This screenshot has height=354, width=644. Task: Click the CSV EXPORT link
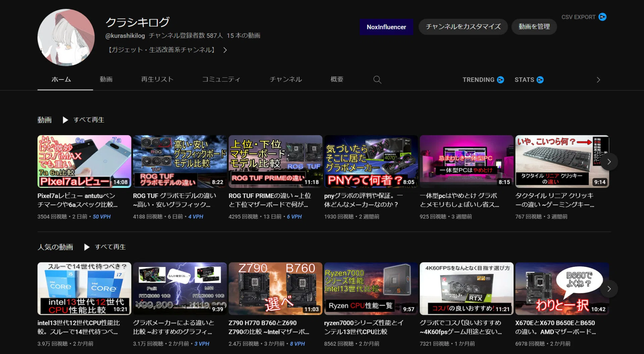[x=578, y=17]
